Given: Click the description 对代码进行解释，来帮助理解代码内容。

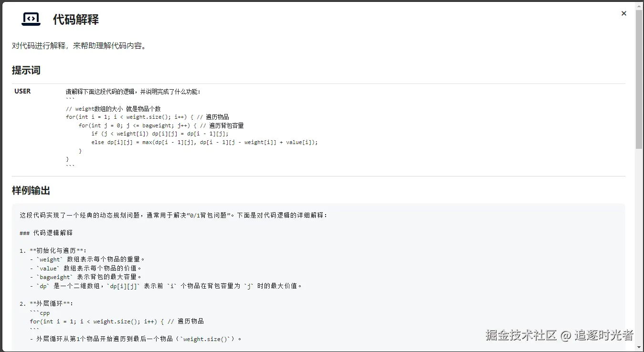Looking at the screenshot, I should point(79,46).
